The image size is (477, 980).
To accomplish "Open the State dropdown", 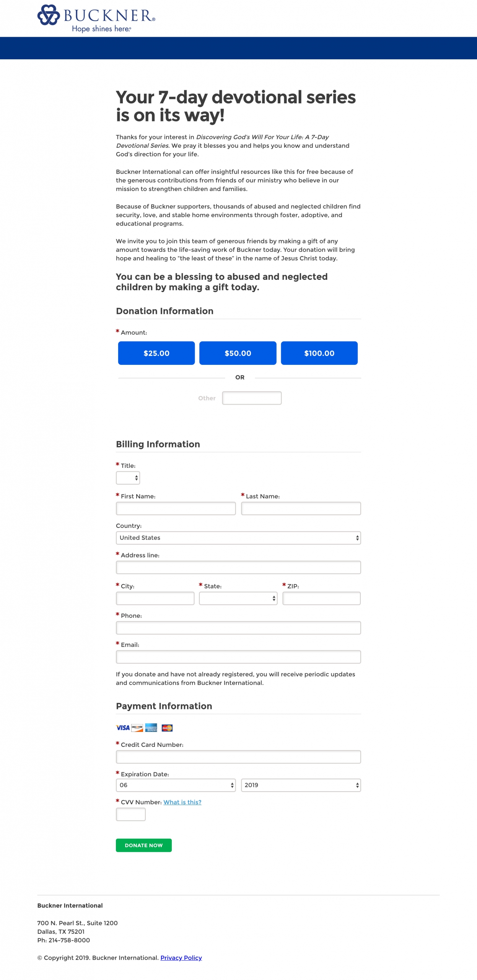I will point(238,598).
